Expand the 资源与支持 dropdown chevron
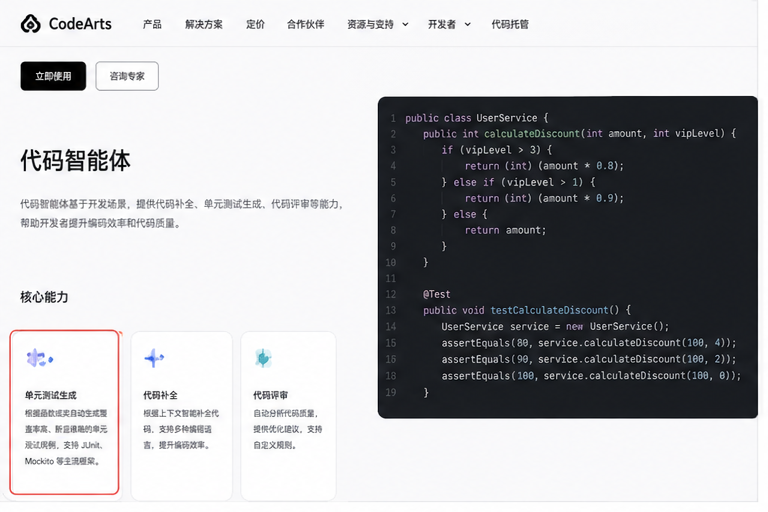768x512 pixels. pos(406,24)
